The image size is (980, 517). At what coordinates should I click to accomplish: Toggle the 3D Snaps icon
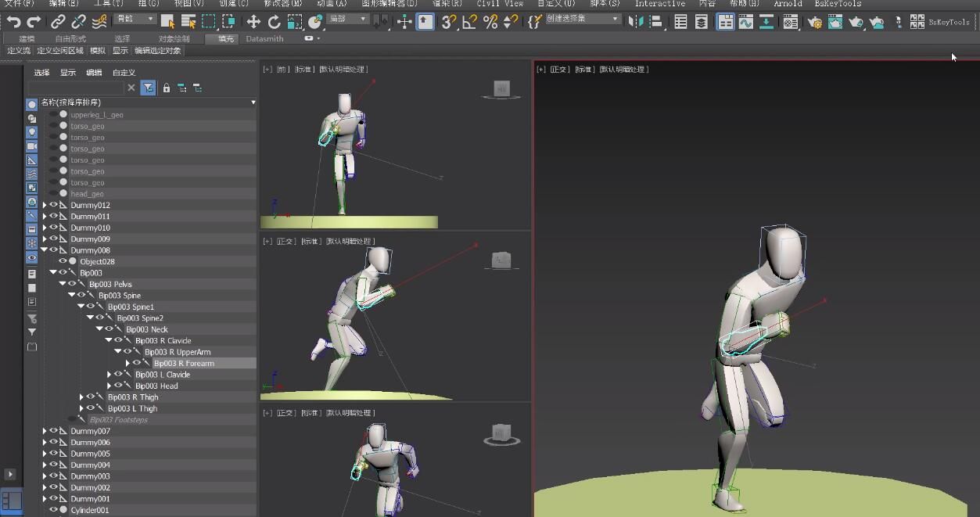click(x=449, y=22)
